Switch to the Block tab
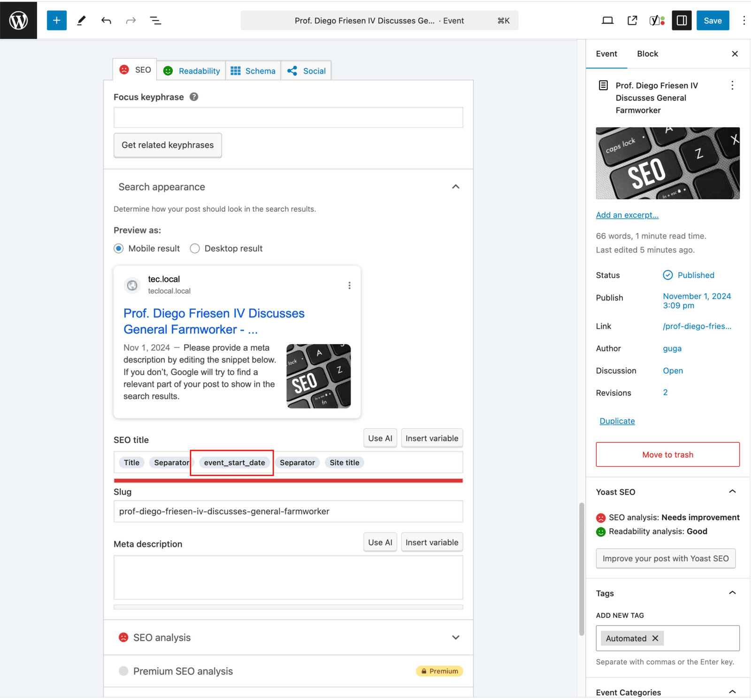Viewport: 751px width, 700px height. [647, 54]
